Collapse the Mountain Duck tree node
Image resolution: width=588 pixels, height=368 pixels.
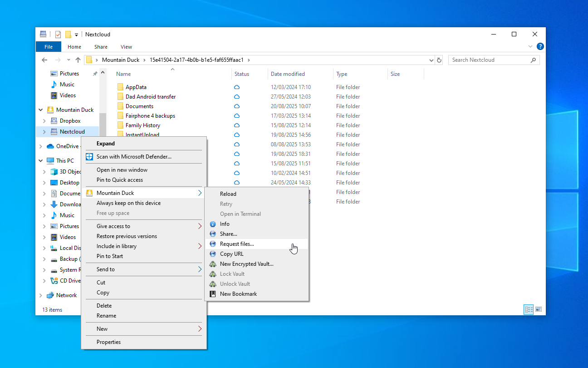[x=40, y=110]
